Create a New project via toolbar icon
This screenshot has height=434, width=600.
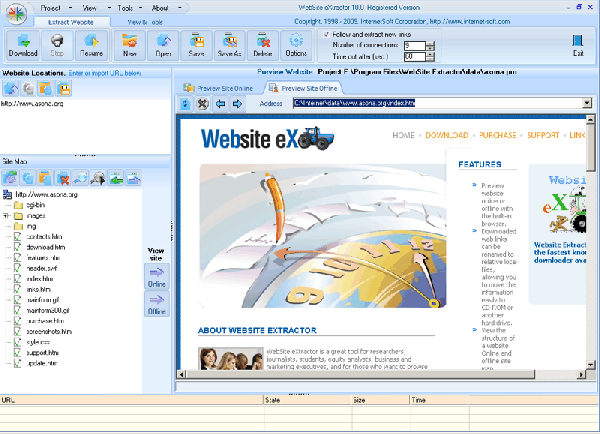[x=130, y=45]
